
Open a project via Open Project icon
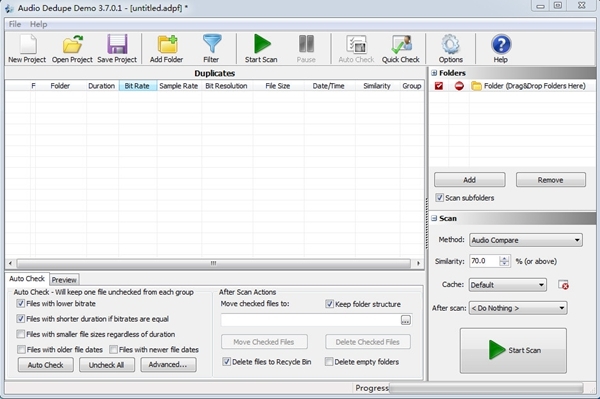click(x=72, y=49)
